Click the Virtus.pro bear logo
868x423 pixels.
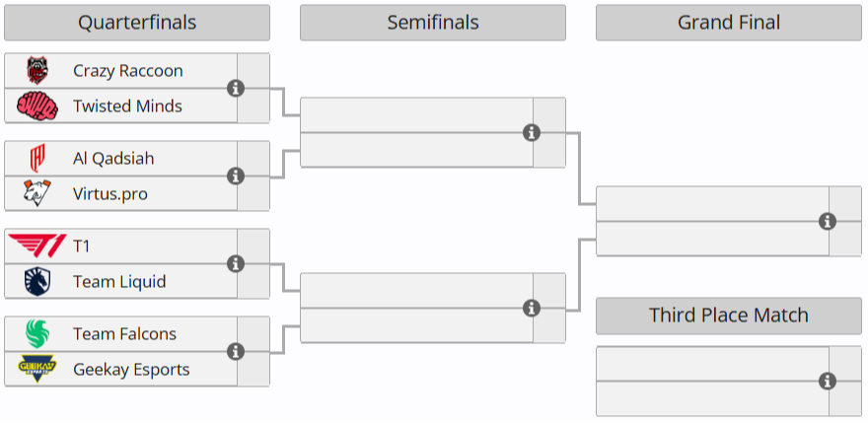click(x=37, y=193)
